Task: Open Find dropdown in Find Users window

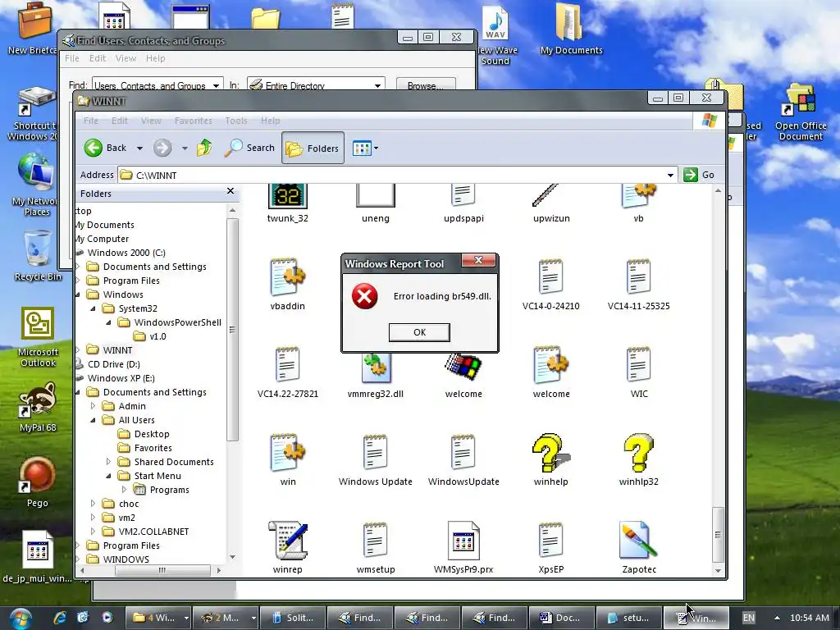Action: click(x=216, y=85)
